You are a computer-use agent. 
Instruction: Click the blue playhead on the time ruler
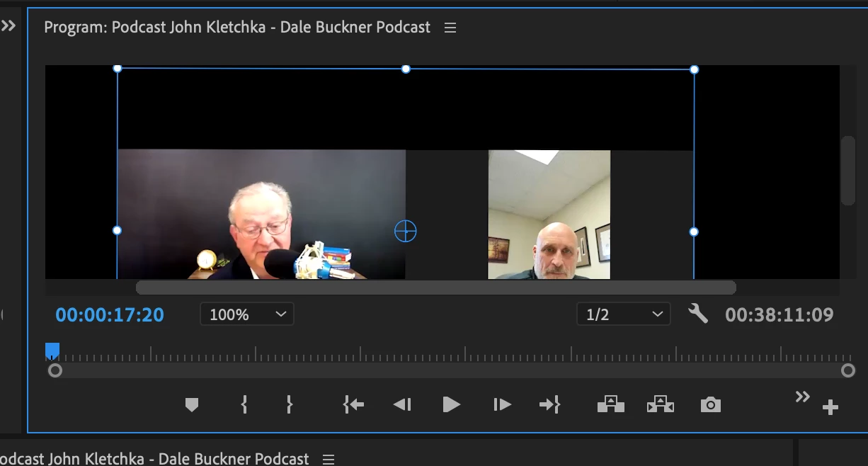tap(52, 351)
